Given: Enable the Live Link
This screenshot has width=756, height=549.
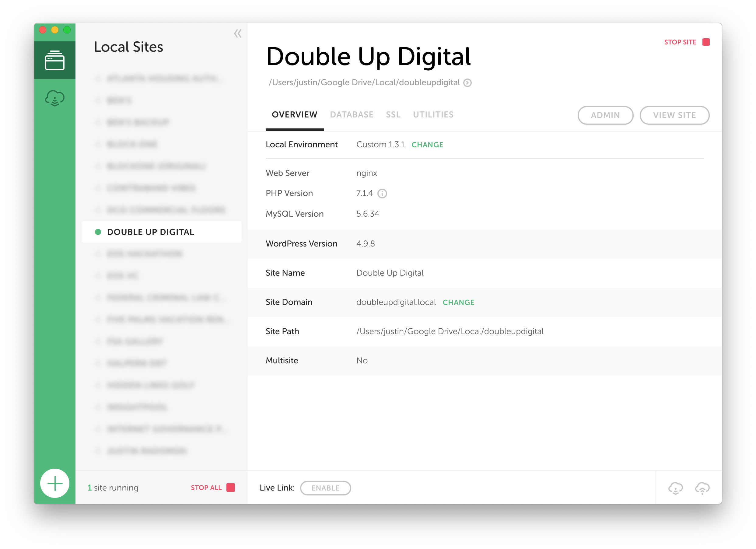Looking at the screenshot, I should (325, 488).
